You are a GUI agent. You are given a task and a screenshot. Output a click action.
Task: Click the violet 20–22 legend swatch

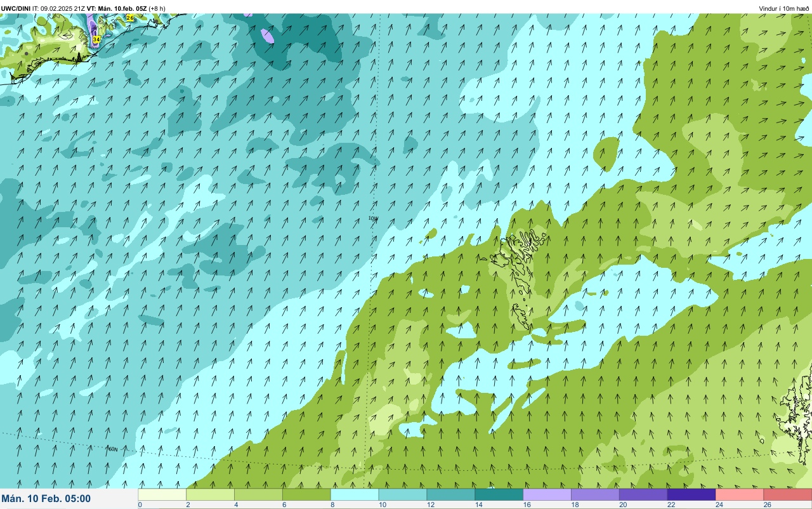point(645,494)
